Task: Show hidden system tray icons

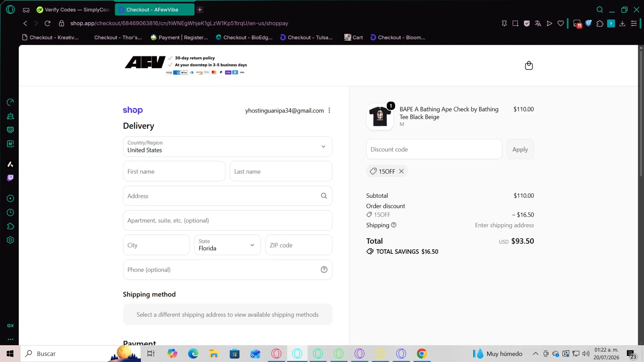Action: (535, 354)
